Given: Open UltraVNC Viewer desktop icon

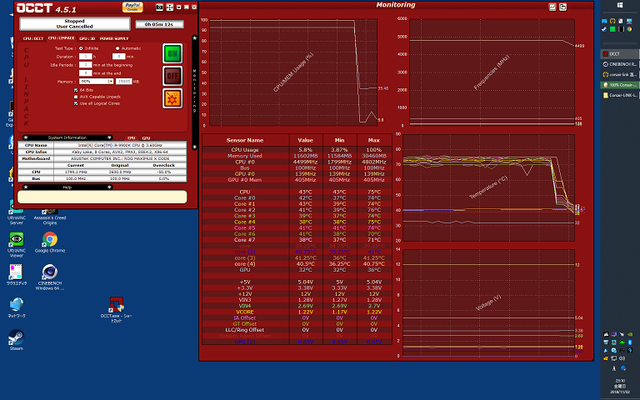Looking at the screenshot, I should (x=16, y=244).
